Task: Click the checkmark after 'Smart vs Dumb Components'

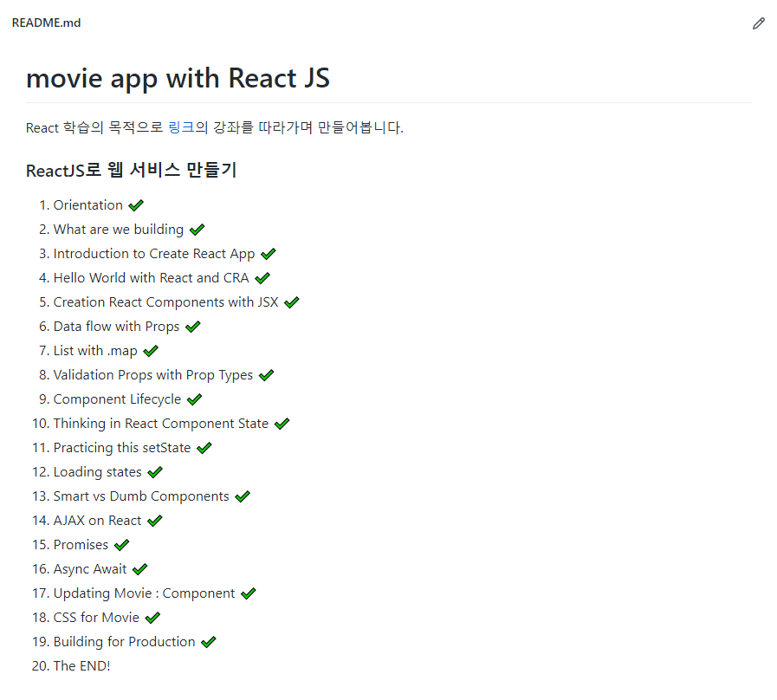Action: click(243, 496)
